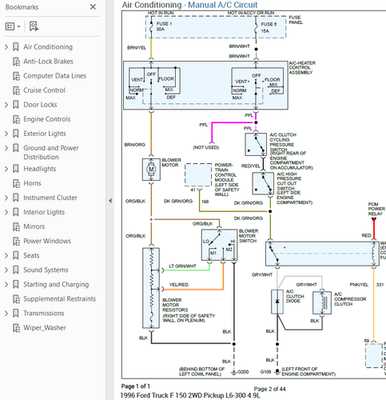Viewport: 386px width, 400px height.
Task: Open the Sound Systems bookmark
Action: pyautogui.click(x=46, y=270)
